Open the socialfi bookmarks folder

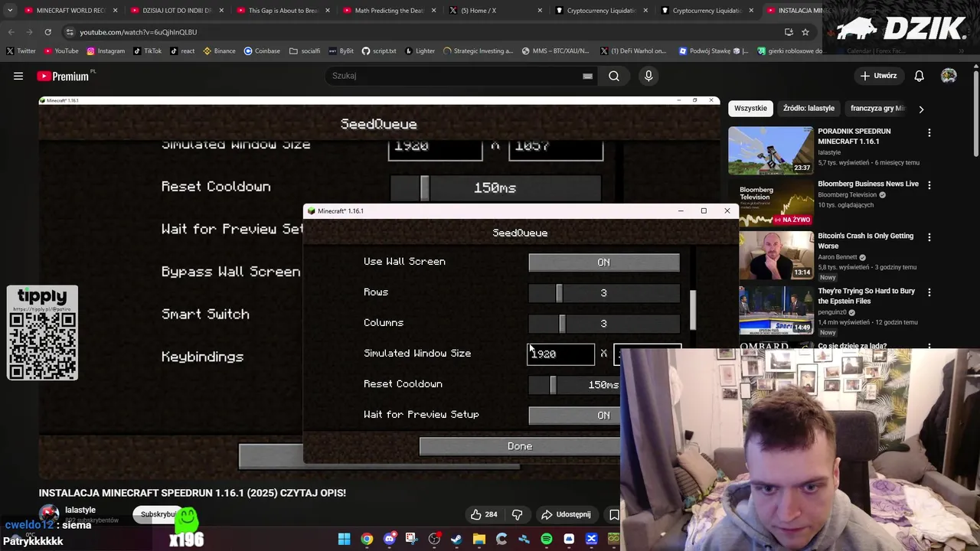pyautogui.click(x=305, y=51)
